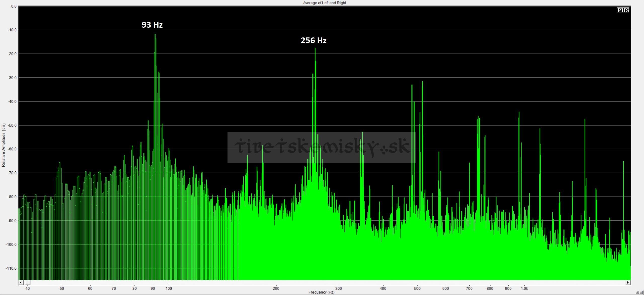Click the 0.0 amplitude tick label
Viewport: 644px width, 295px height.
coord(14,6)
